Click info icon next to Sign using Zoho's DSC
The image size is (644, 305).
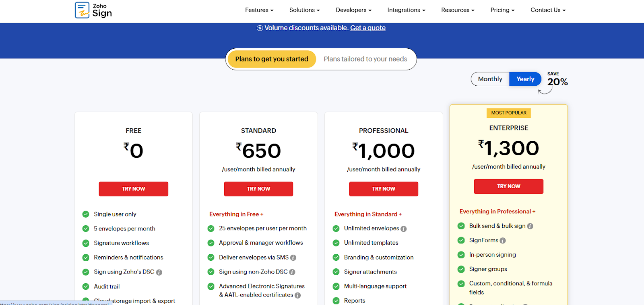[x=159, y=272]
